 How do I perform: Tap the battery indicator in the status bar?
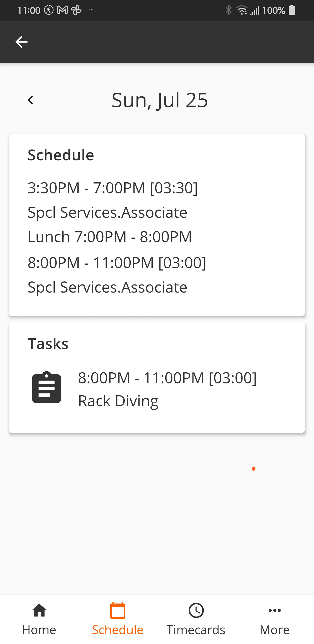292,10
